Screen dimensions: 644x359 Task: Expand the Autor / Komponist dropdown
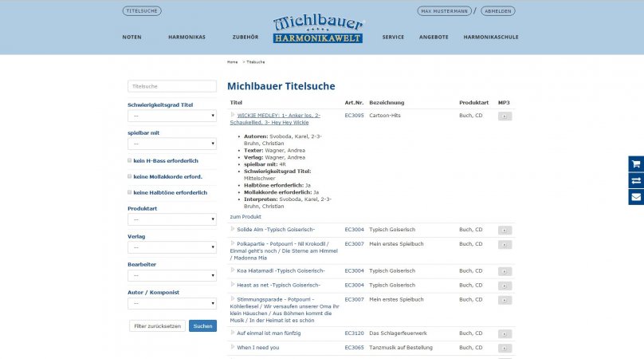coord(171,303)
